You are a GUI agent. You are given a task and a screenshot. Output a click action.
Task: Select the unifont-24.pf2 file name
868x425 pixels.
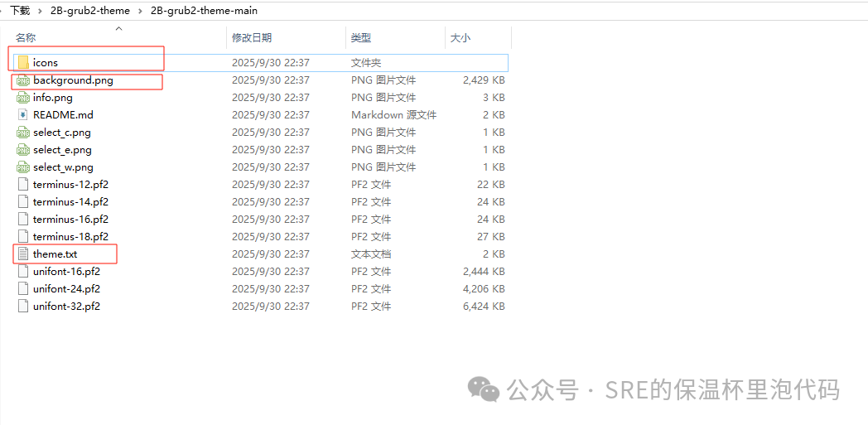point(66,289)
